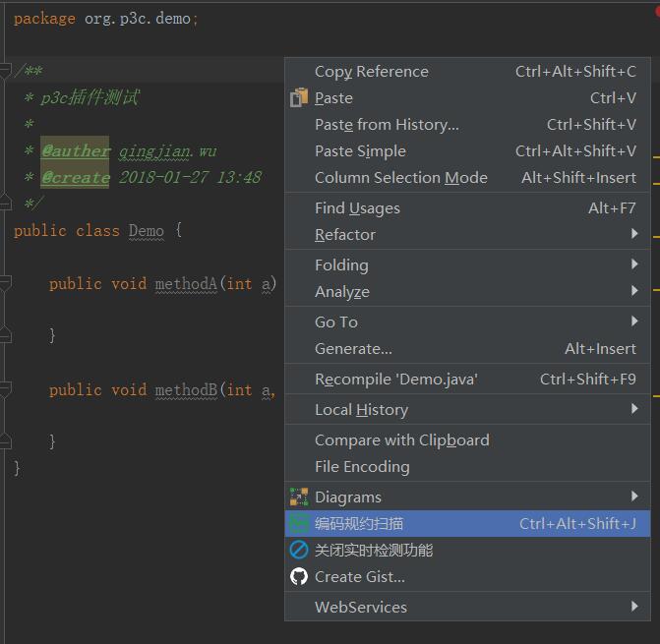Click the methodB method name
Image resolution: width=660 pixels, height=644 pixels.
tap(186, 390)
